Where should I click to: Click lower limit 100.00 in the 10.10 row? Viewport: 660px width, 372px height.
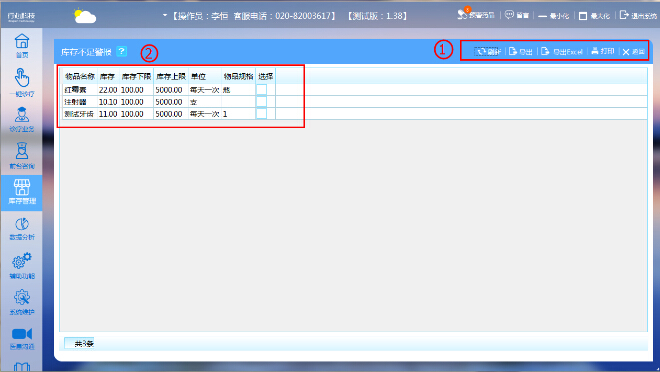click(132, 102)
